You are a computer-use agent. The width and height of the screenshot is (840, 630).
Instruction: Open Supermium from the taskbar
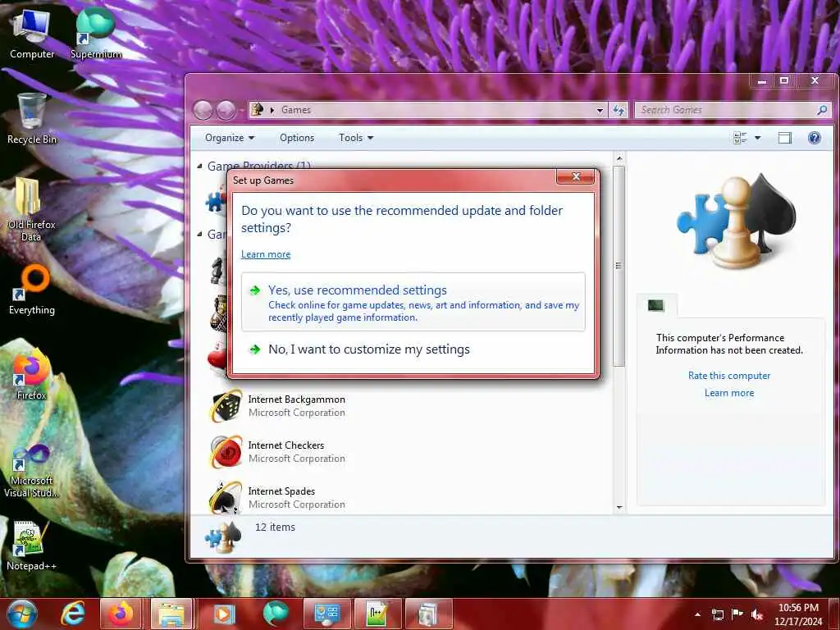tap(276, 614)
